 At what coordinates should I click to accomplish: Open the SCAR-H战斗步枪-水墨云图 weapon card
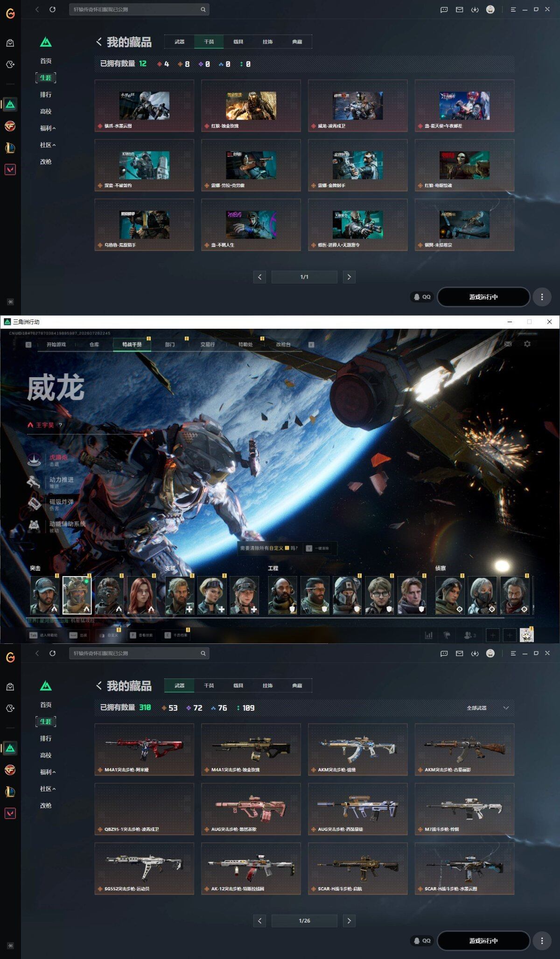click(x=464, y=869)
